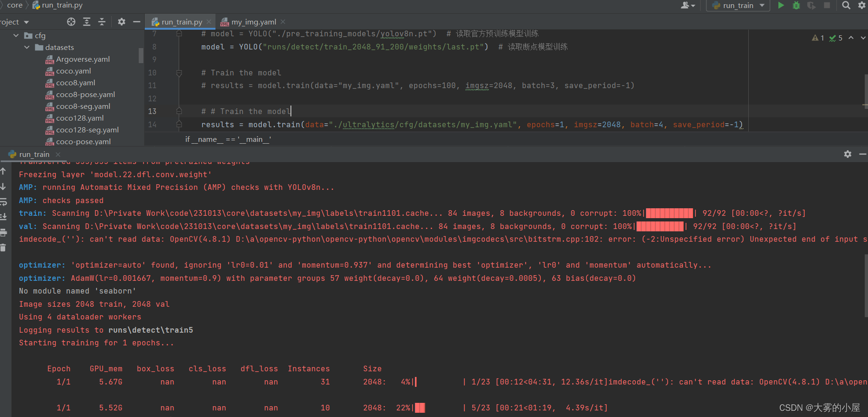Click 'Starting training for 1 epochs...' console line
The image size is (868, 417).
[96, 343]
